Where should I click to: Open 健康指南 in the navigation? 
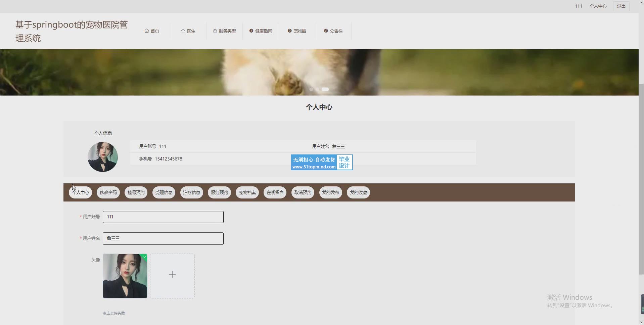(x=261, y=31)
